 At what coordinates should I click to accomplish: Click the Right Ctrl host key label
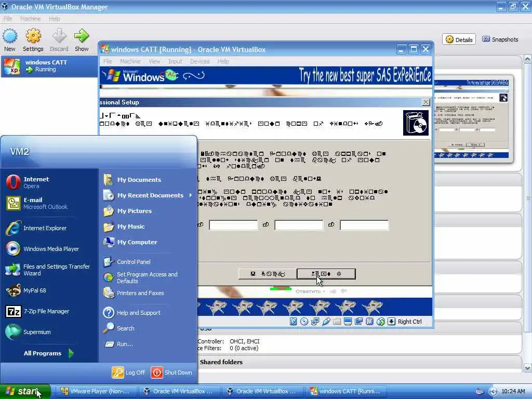[409, 322]
